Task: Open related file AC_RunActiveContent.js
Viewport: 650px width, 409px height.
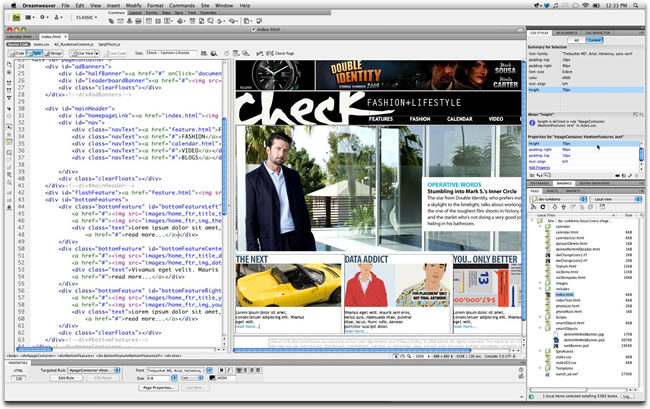Action: [x=74, y=44]
